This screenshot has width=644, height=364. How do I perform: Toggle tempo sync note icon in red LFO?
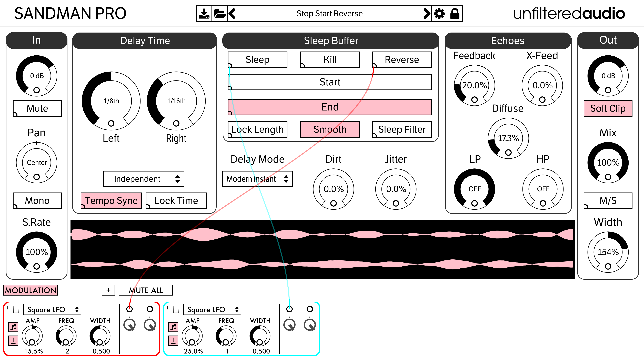(13, 327)
